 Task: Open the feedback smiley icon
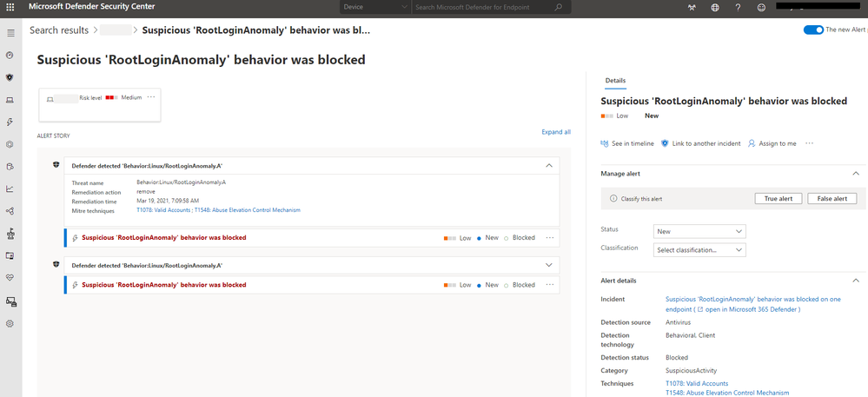tap(762, 8)
